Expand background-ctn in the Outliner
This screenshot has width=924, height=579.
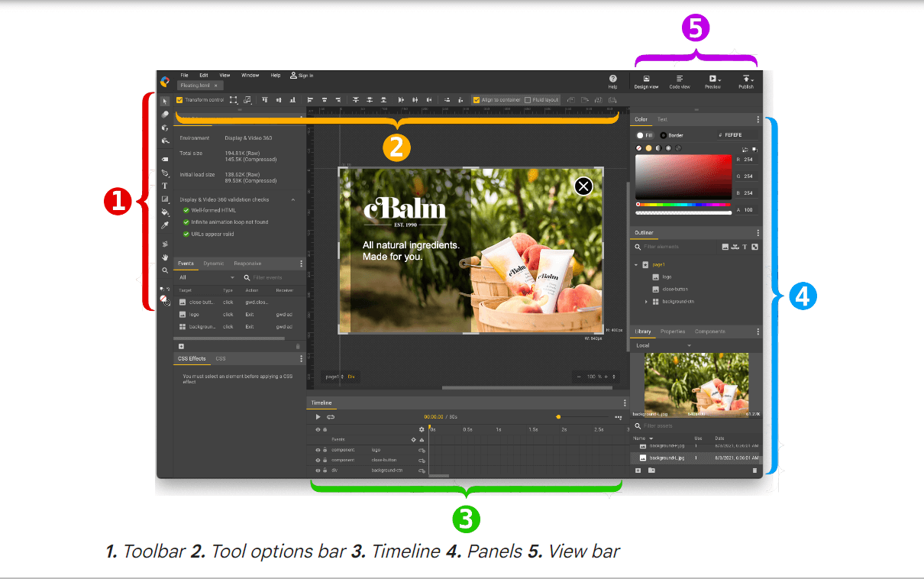(647, 301)
